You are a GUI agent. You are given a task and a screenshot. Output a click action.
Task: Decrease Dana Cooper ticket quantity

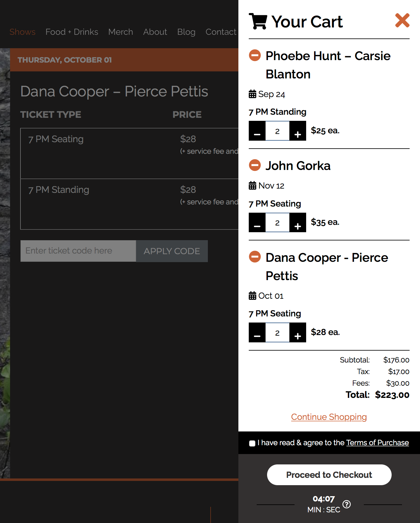pyautogui.click(x=257, y=333)
